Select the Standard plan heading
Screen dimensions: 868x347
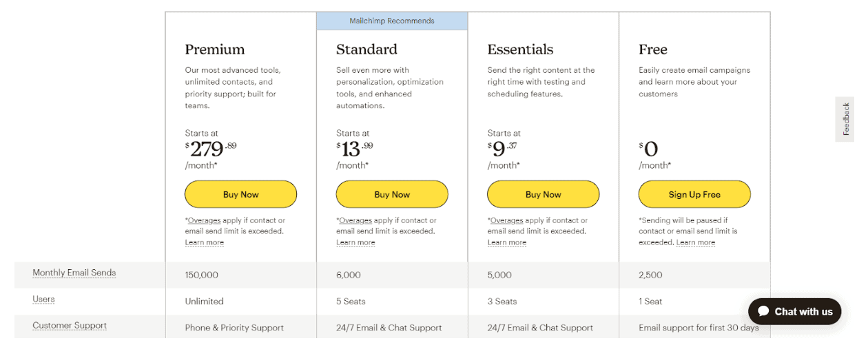point(366,50)
